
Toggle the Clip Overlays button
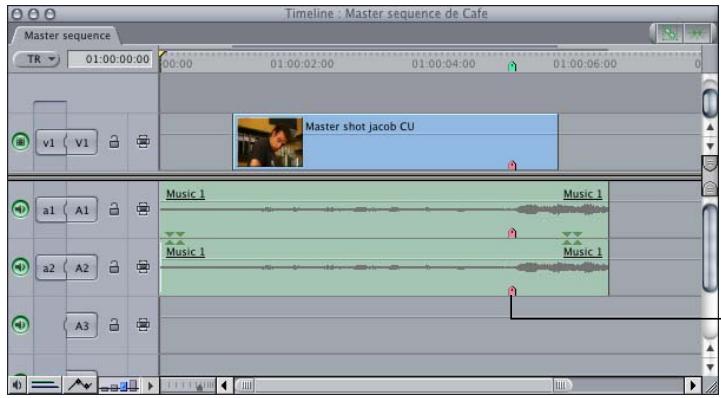[80, 385]
